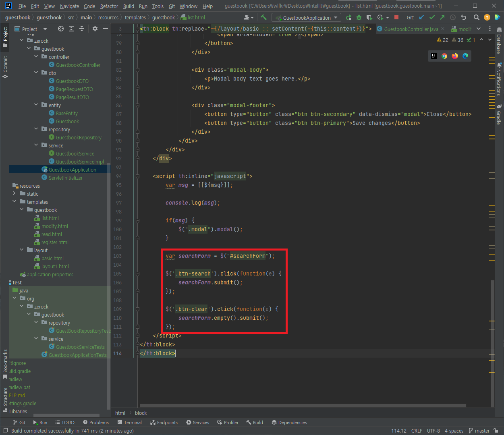Toggle the Problems tool window

coord(96,423)
